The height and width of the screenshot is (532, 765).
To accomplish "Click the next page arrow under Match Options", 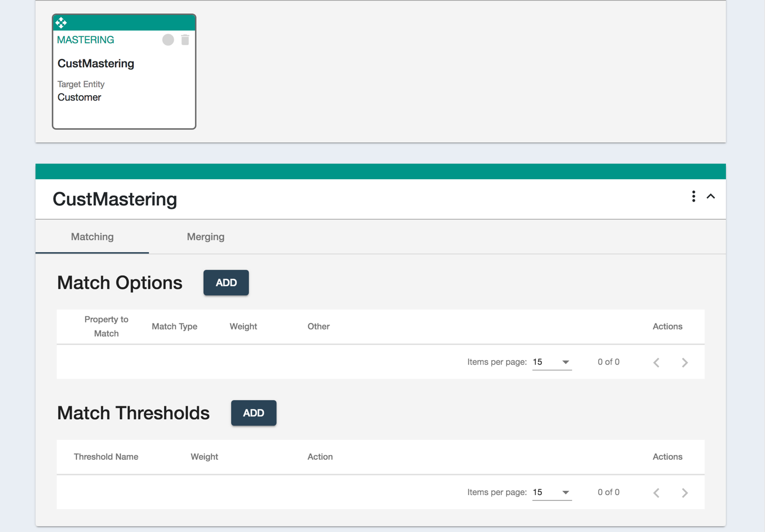I will (x=685, y=362).
